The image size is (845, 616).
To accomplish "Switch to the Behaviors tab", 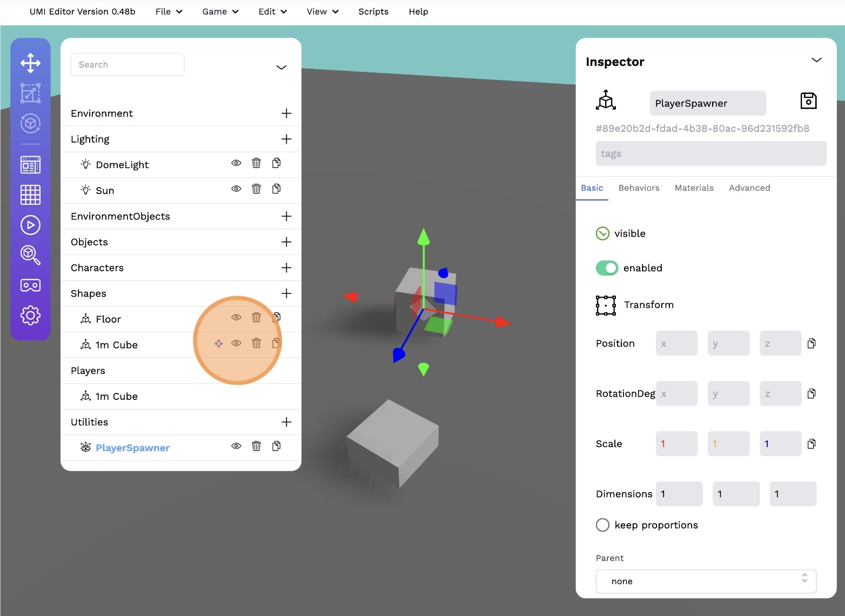I will coord(639,188).
